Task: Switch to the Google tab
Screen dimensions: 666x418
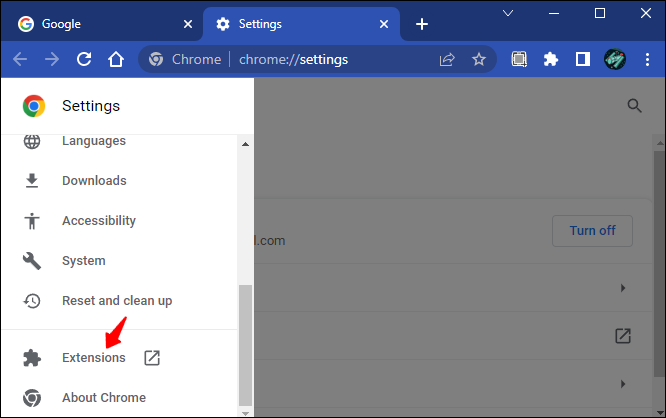Action: [100, 23]
